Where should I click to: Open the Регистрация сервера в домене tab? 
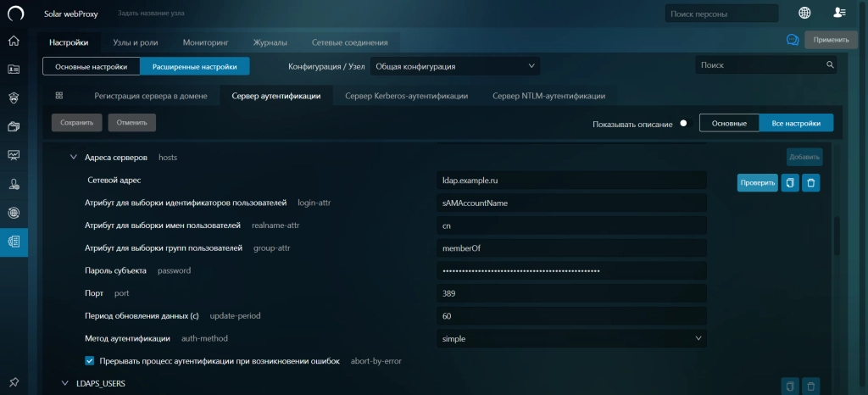coord(151,96)
